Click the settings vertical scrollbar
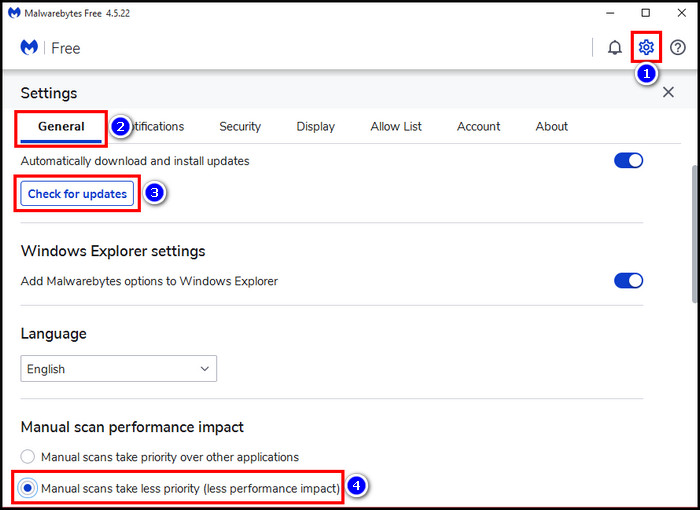 (695, 234)
